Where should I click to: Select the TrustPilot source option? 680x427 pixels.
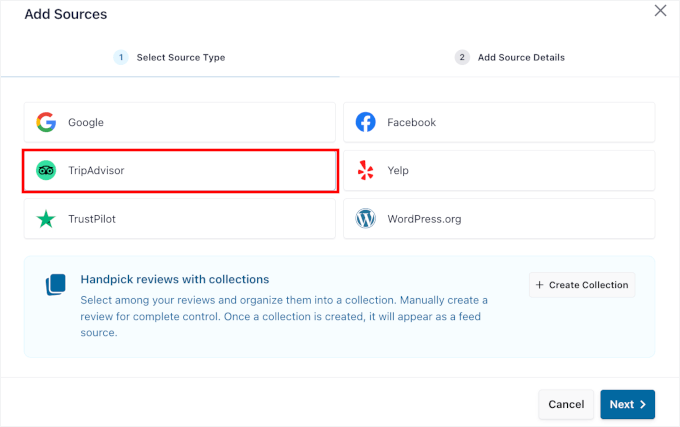point(180,219)
